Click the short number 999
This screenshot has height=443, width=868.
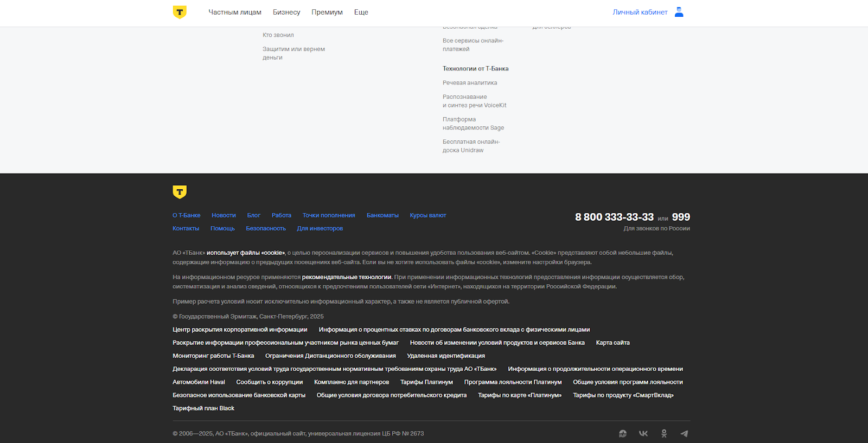pyautogui.click(x=681, y=217)
